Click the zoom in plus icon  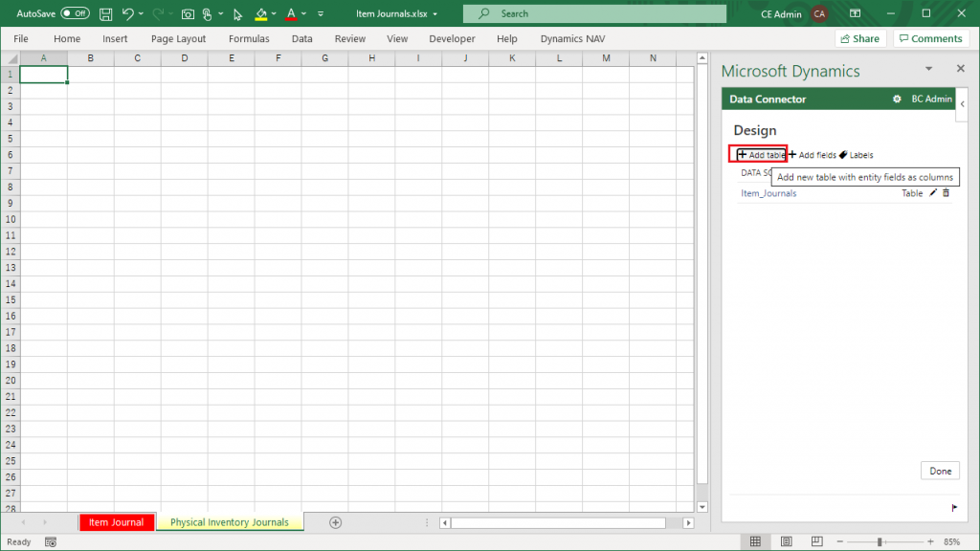click(930, 541)
